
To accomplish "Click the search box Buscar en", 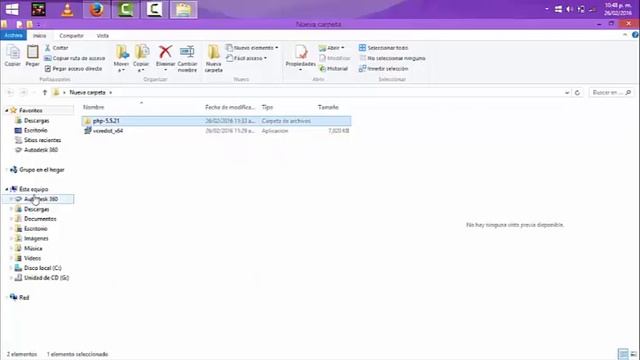I will pyautogui.click(x=611, y=93).
